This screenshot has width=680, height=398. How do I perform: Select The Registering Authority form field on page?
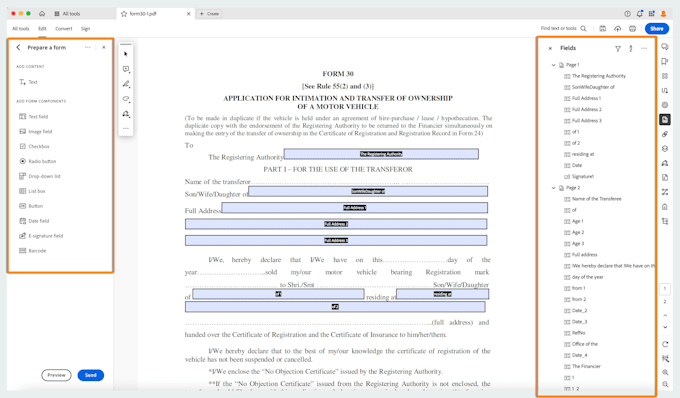(x=381, y=154)
